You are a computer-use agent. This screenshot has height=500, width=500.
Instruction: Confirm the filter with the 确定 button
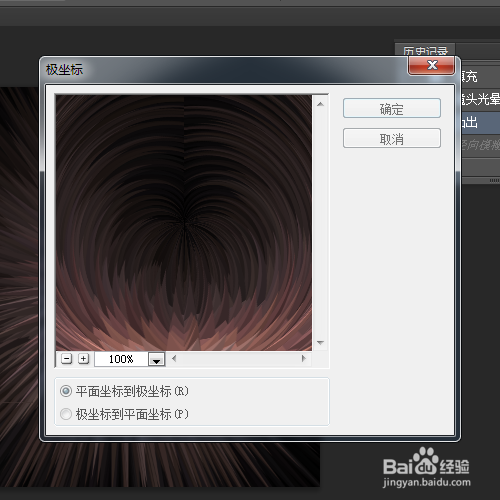point(392,108)
